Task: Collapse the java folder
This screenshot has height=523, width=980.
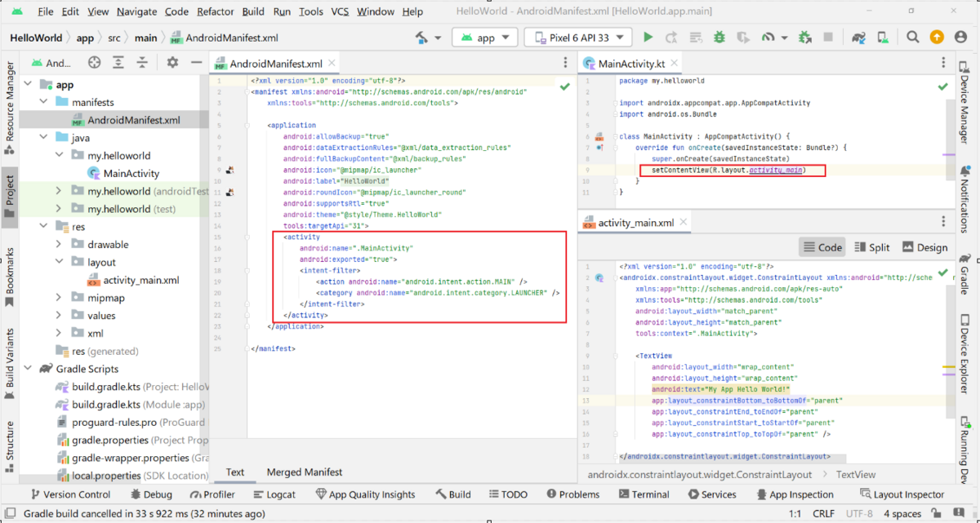Action: coord(42,138)
